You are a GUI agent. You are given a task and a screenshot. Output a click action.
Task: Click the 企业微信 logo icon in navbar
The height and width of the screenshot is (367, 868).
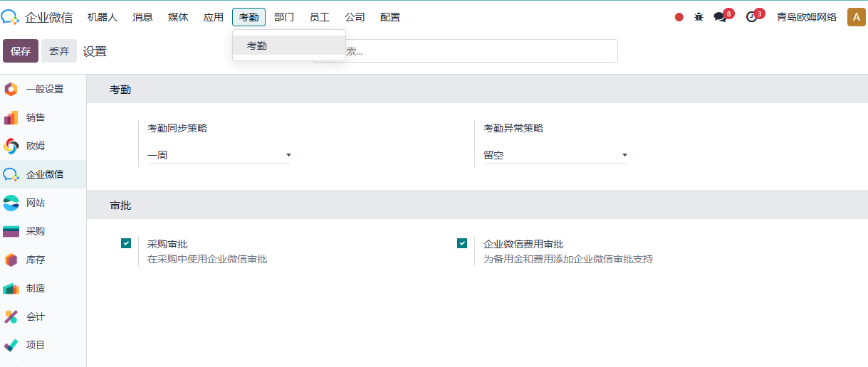[10, 17]
